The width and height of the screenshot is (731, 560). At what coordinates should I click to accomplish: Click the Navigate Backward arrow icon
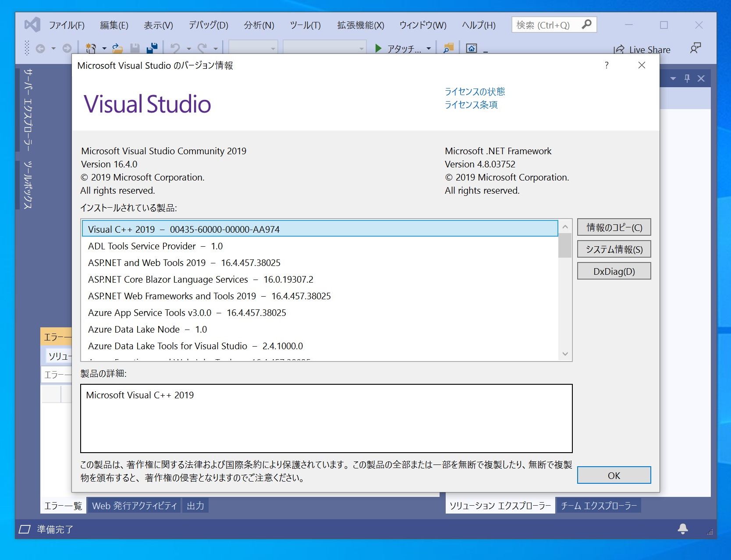click(x=40, y=49)
